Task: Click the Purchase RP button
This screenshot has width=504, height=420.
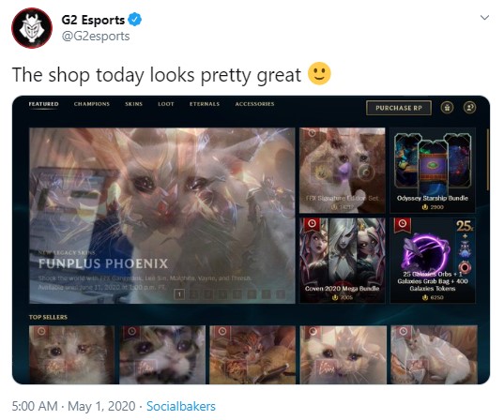Action: tap(399, 108)
